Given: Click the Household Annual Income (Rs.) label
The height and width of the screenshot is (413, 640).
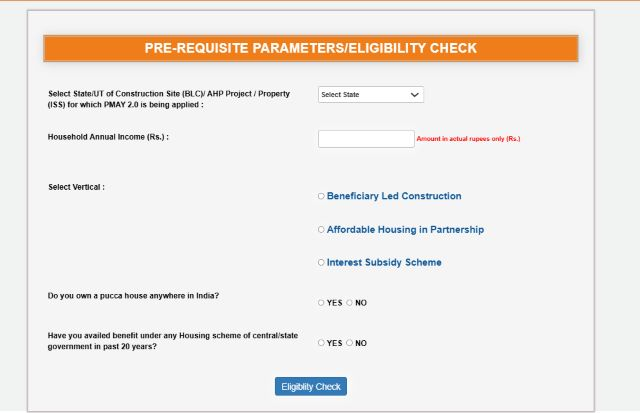Looking at the screenshot, I should coord(108,137).
